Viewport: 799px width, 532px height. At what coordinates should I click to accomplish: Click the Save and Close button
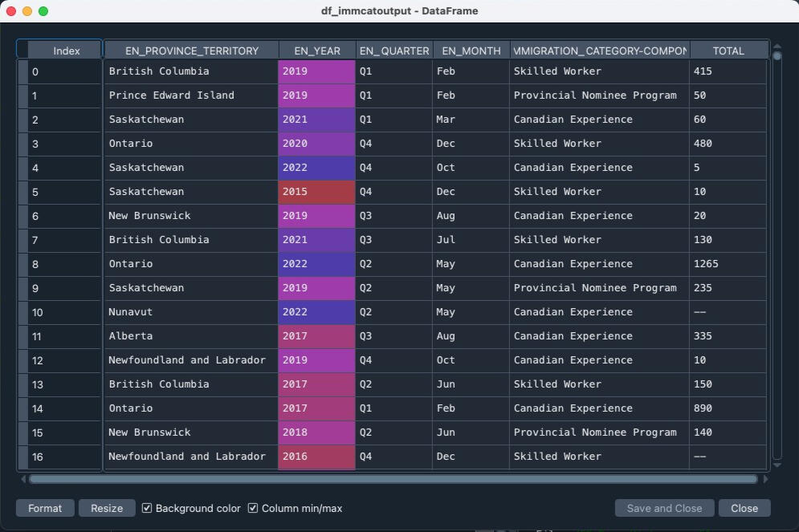664,508
